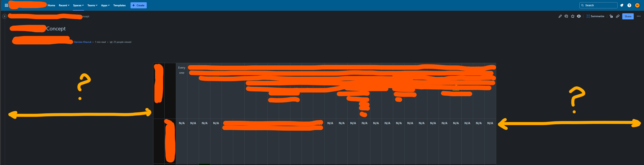This screenshot has width=644, height=165.
Task: Star this page
Action: coord(573,16)
